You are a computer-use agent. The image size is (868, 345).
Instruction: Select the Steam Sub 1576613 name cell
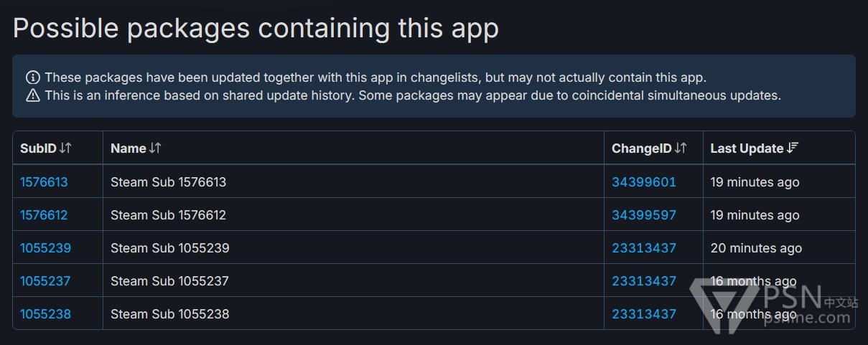pyautogui.click(x=168, y=182)
